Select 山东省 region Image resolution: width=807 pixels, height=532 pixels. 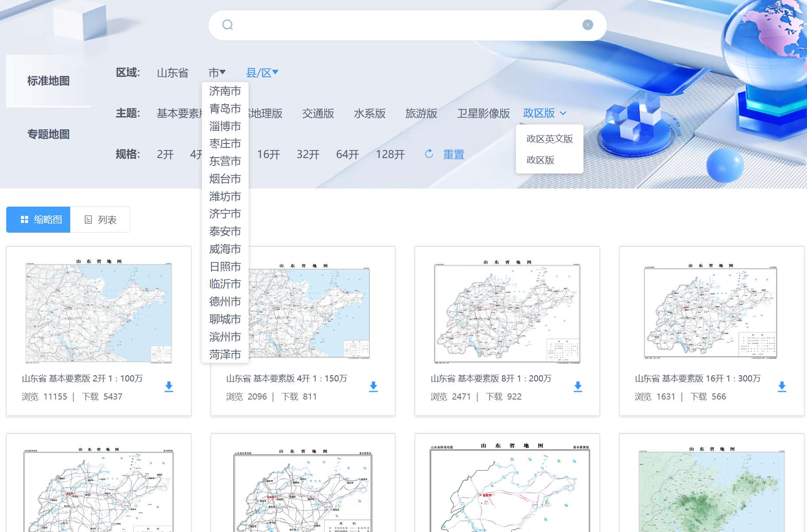173,73
